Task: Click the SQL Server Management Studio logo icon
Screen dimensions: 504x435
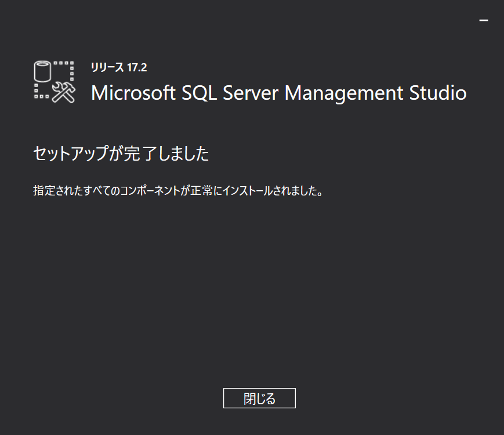Action: (x=55, y=82)
